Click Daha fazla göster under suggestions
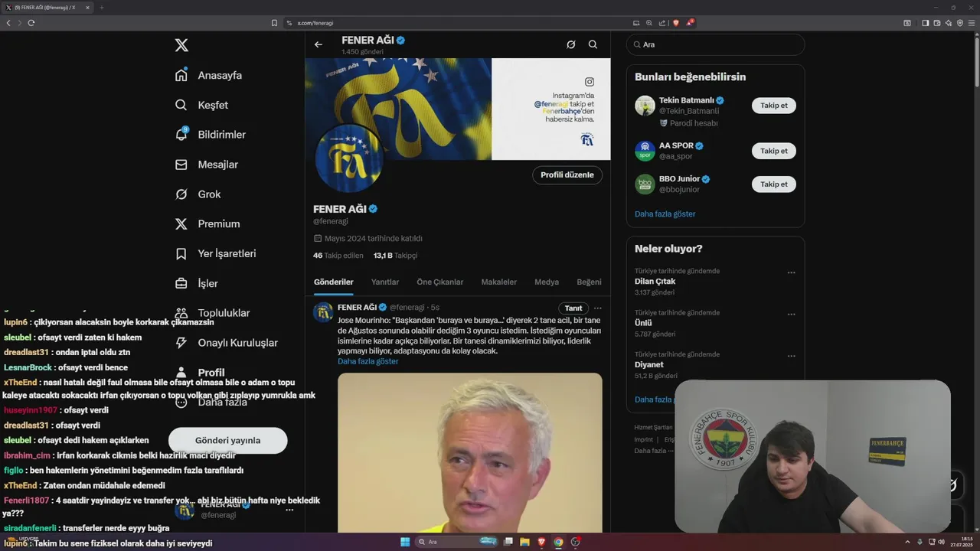980x551 pixels. click(x=665, y=214)
